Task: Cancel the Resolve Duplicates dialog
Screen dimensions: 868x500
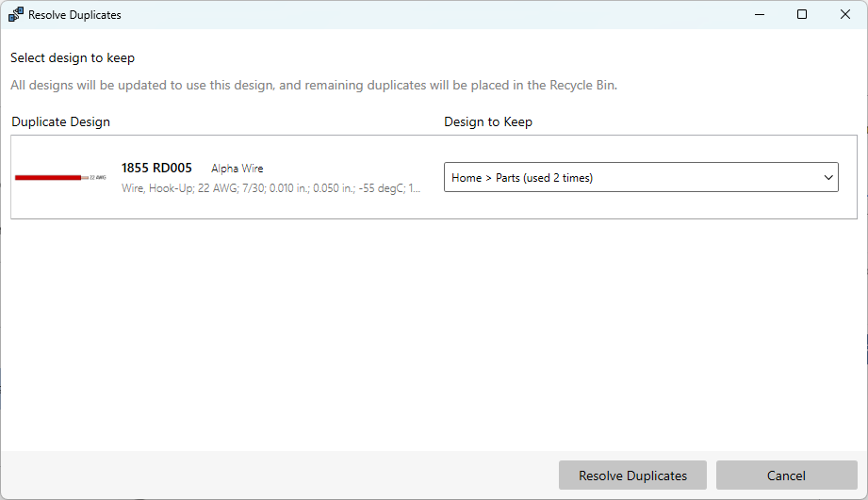Action: [786, 476]
